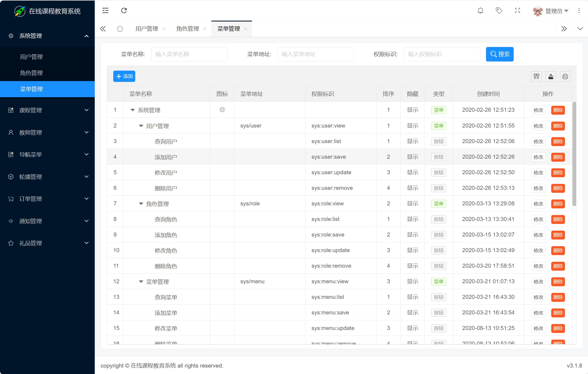Click the export table icon
588x374 pixels.
551,77
